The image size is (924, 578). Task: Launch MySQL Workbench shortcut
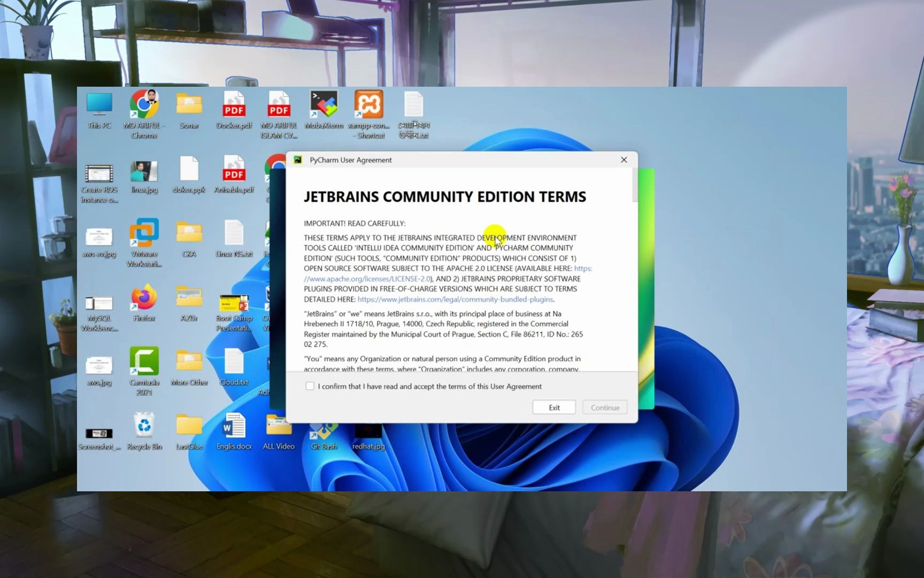[99, 313]
